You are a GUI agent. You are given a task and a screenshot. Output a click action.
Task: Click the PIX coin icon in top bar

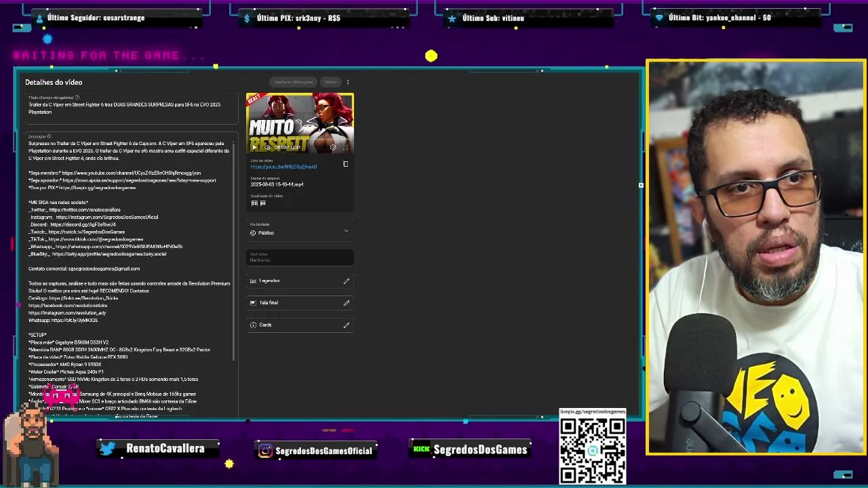pyautogui.click(x=248, y=18)
